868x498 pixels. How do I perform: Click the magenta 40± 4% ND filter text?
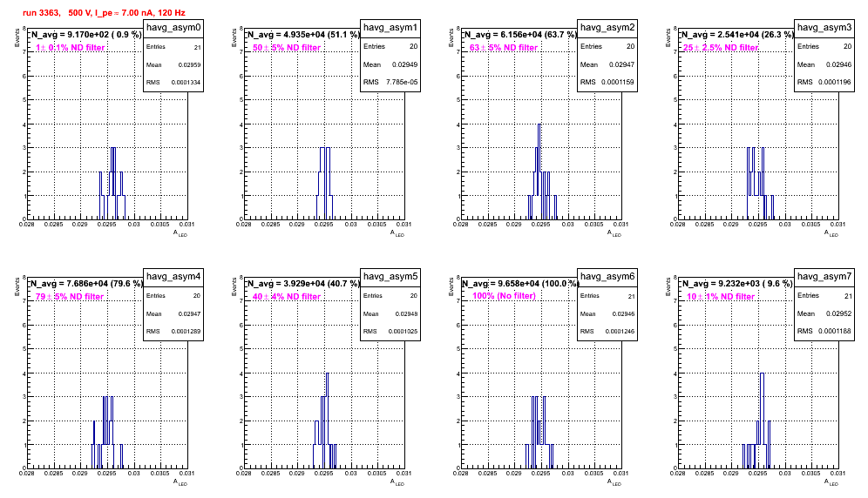pyautogui.click(x=287, y=297)
